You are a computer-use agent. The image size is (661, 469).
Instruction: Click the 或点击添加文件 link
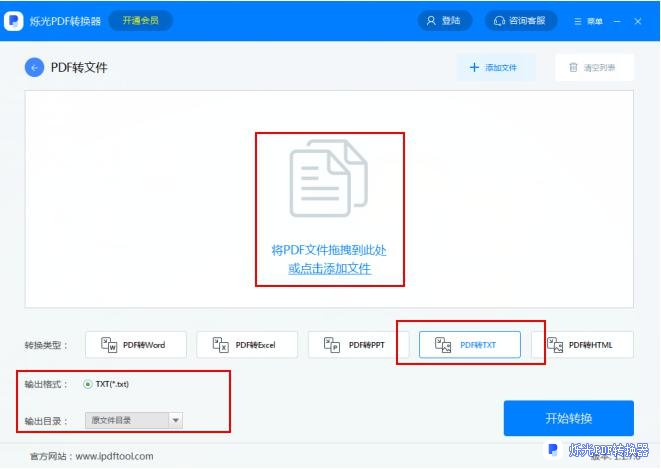(x=330, y=268)
